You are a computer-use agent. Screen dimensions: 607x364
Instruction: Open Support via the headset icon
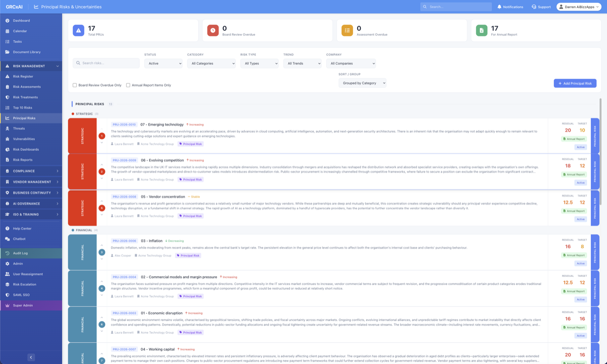pos(534,7)
